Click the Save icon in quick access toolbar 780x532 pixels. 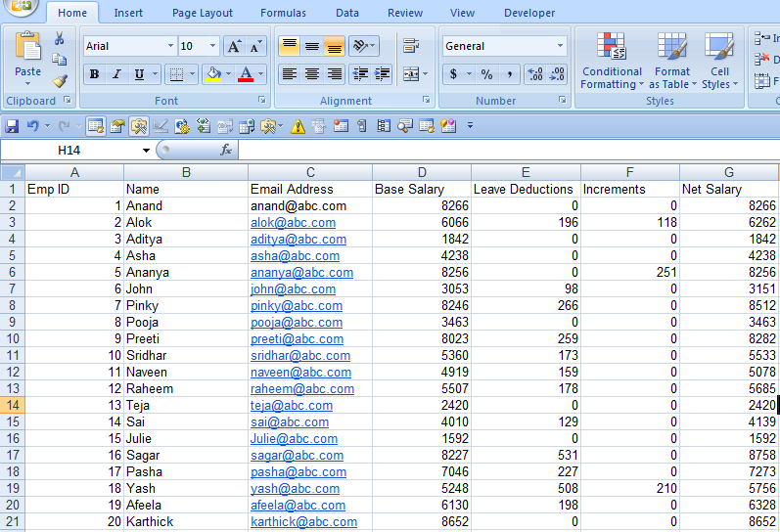pyautogui.click(x=12, y=125)
